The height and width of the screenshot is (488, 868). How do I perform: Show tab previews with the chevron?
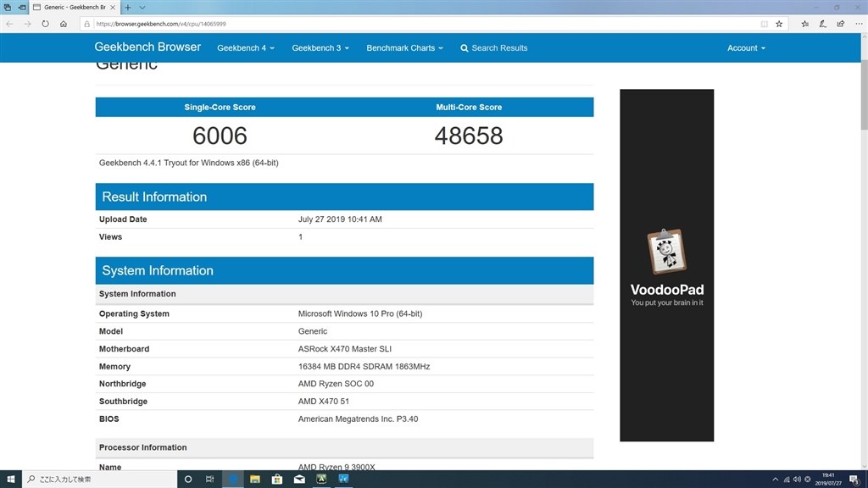tap(142, 7)
